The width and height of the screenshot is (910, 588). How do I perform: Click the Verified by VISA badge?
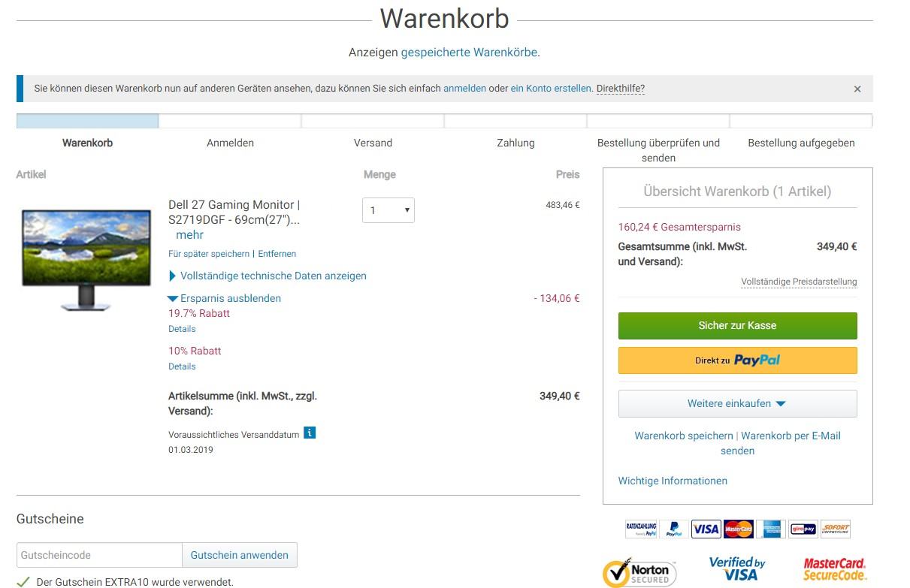736,568
